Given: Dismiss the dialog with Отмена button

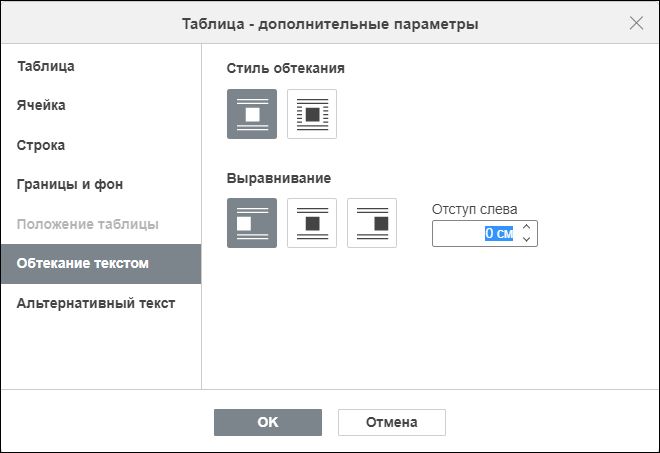Looking at the screenshot, I should 391,422.
